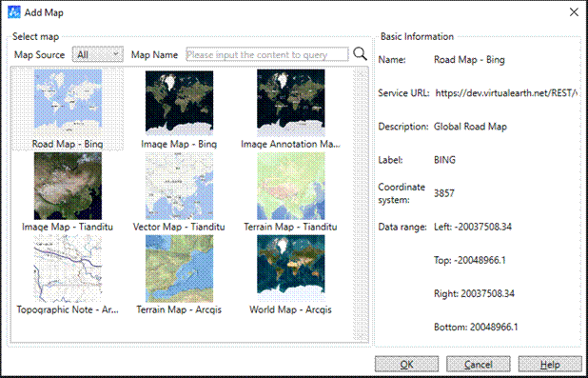Click the Map Name query field
The height and width of the screenshot is (378, 588).
coord(267,54)
